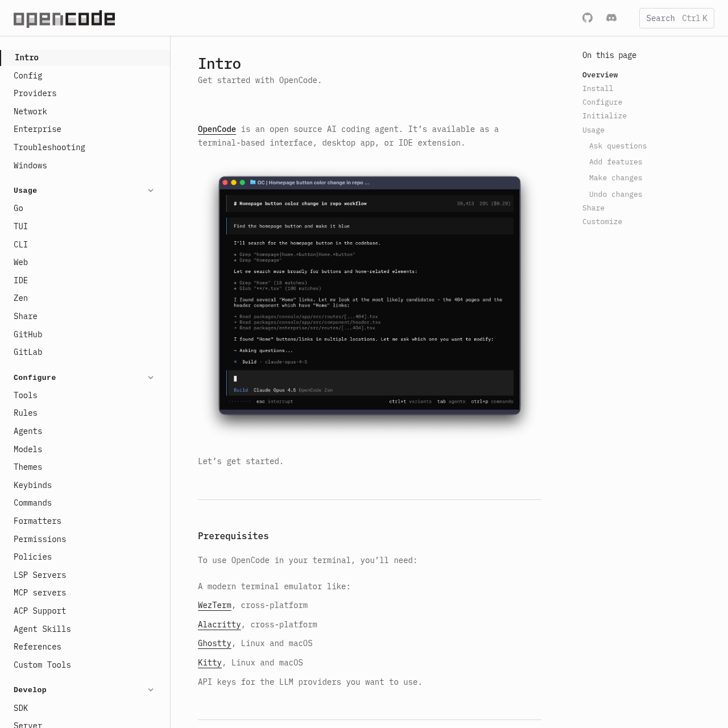
Task: Jump to Install in On this page
Action: [598, 89]
